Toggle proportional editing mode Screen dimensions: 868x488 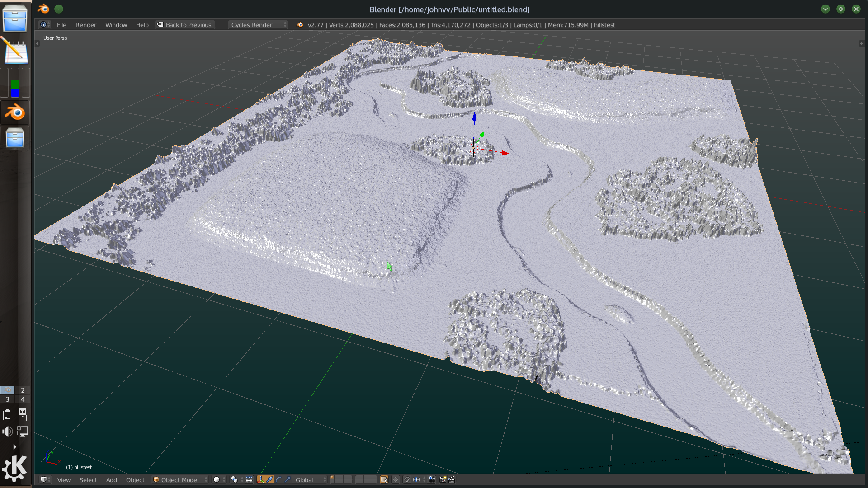[396, 479]
